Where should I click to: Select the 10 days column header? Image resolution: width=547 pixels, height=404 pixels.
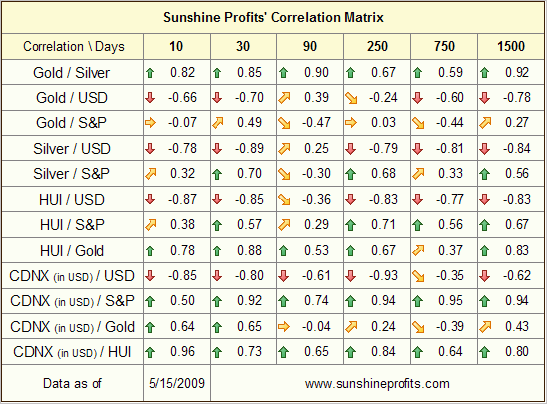pyautogui.click(x=176, y=46)
